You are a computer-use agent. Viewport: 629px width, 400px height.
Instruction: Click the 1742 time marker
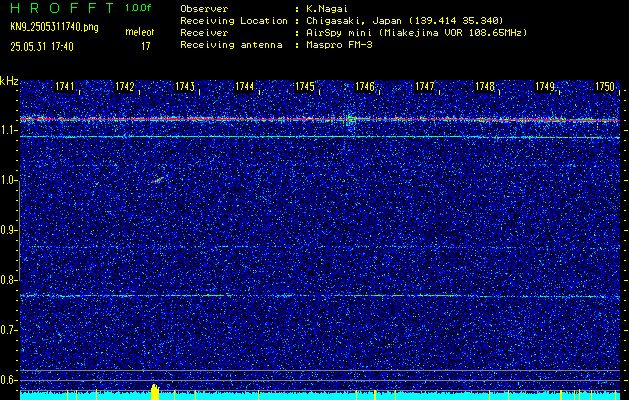pyautogui.click(x=124, y=86)
